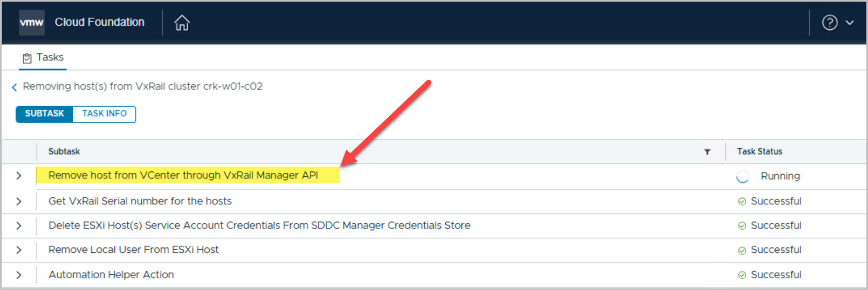Viewport: 868px width, 290px height.
Task: Expand Remove host from VCenter subtask row
Action: tap(19, 176)
